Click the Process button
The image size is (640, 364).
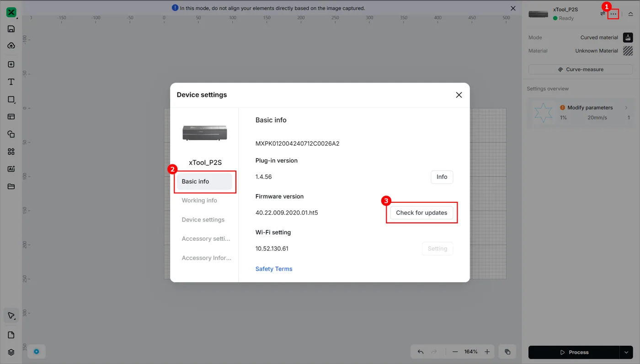coord(574,352)
